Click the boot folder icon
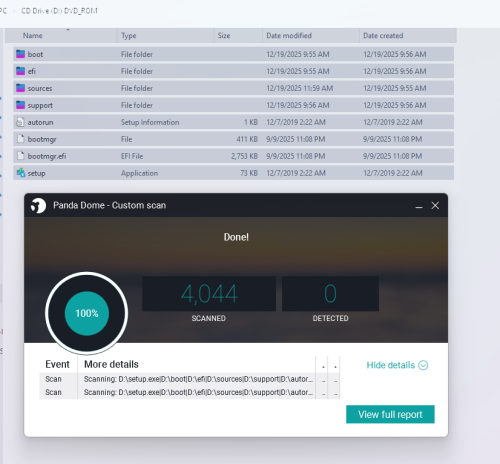500x464 pixels. pos(21,54)
